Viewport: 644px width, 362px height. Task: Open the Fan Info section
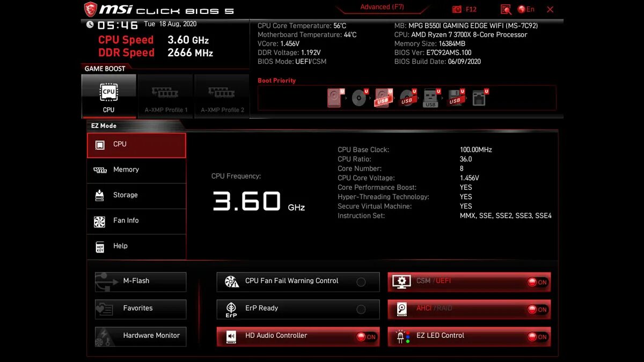pos(136,221)
